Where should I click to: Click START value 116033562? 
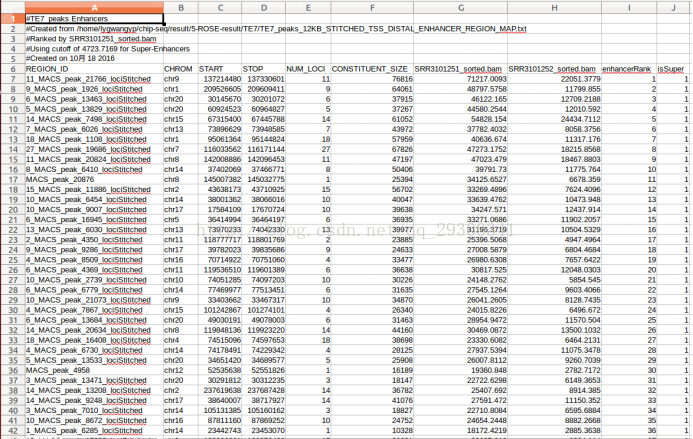point(220,149)
